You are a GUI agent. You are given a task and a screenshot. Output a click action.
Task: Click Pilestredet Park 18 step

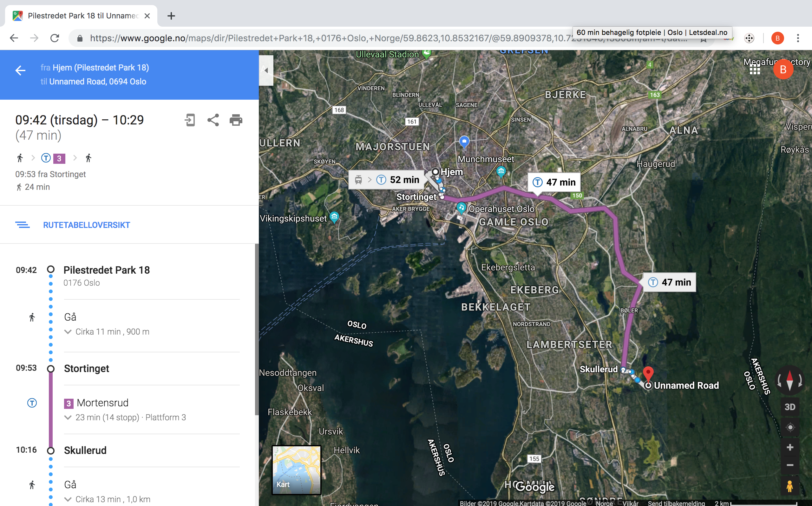tap(107, 270)
